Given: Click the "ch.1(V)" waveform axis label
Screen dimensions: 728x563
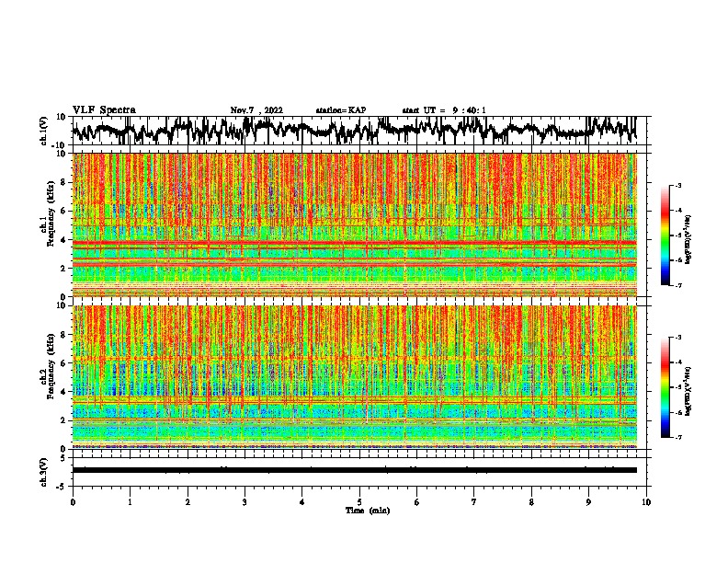Looking at the screenshot, I should tap(43, 131).
